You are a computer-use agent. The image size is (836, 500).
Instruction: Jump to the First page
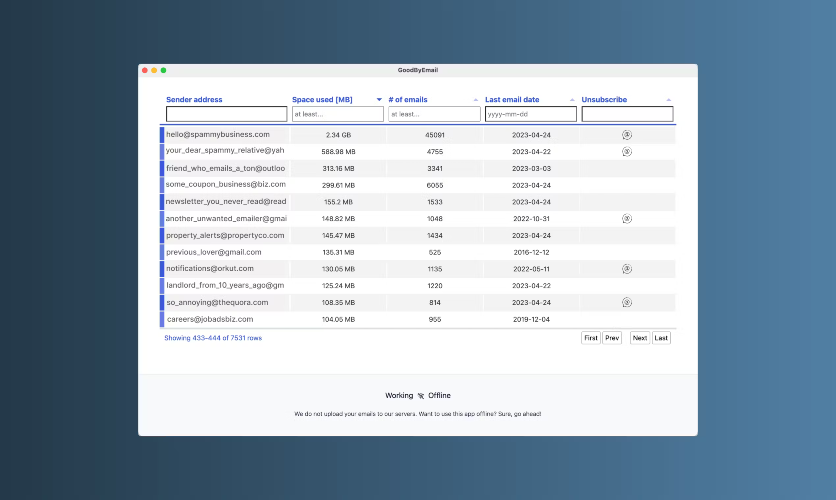(591, 338)
